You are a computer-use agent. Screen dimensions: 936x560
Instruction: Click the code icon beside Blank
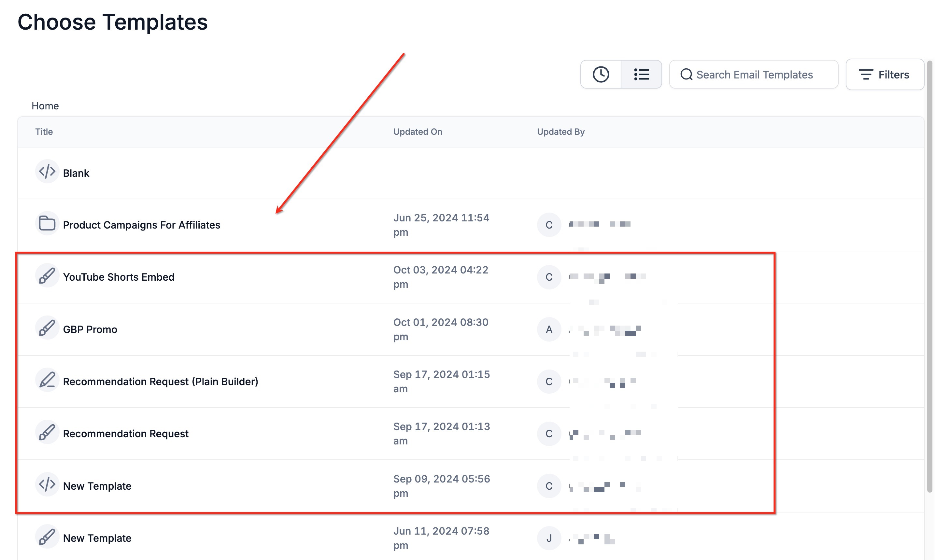(x=47, y=172)
